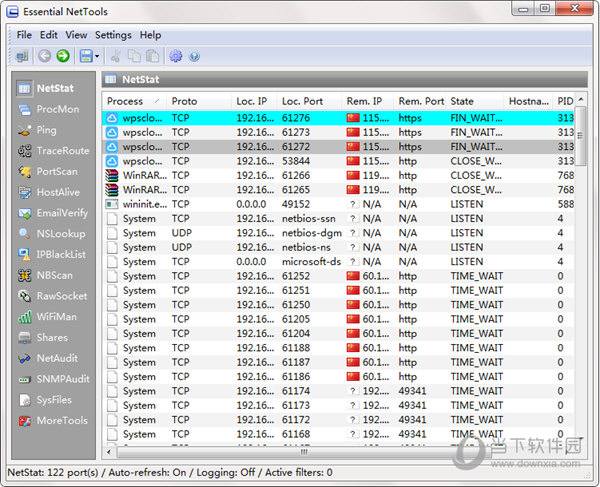This screenshot has height=487, width=600.
Task: Open the Settings menu
Action: [113, 35]
